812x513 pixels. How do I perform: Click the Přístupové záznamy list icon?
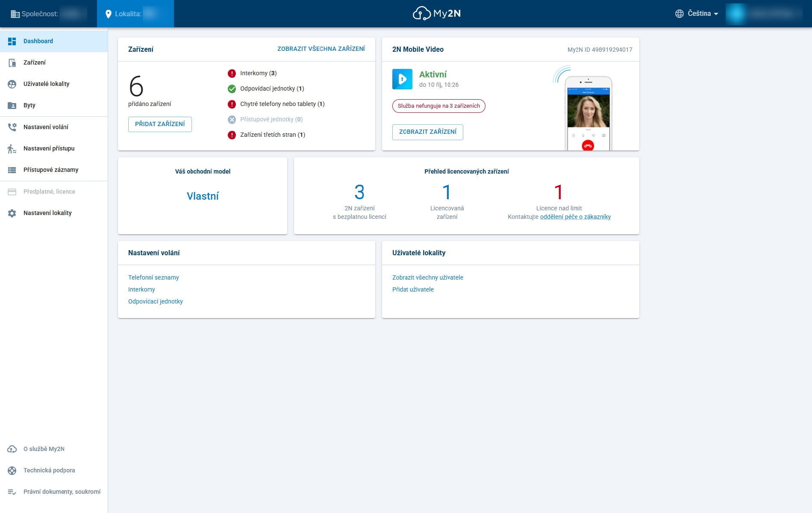pos(12,170)
